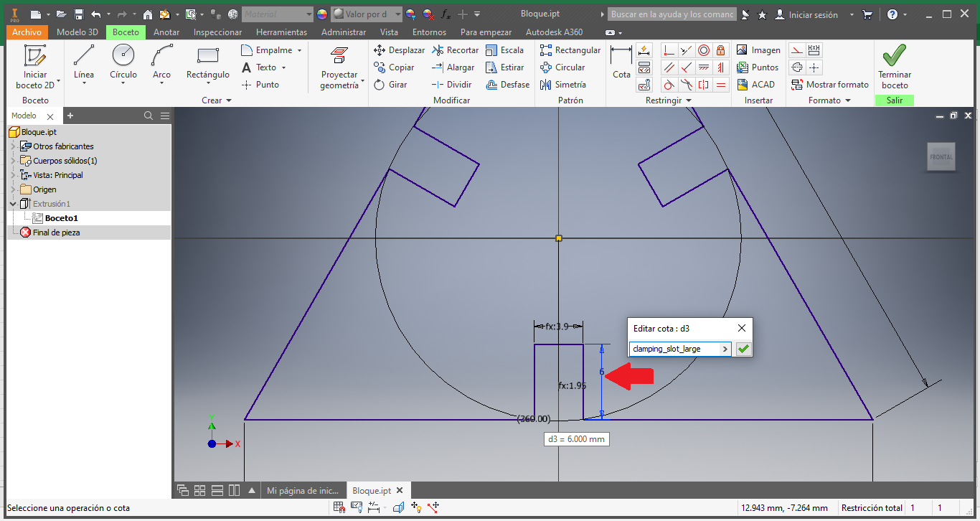Open the Herramientas ribbon tab
This screenshot has height=521, width=980.
281,32
